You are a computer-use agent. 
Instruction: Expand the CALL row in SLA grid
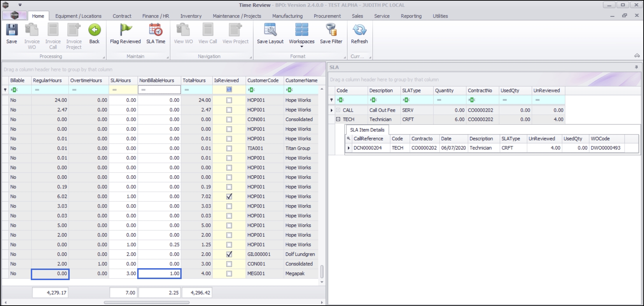[338, 110]
